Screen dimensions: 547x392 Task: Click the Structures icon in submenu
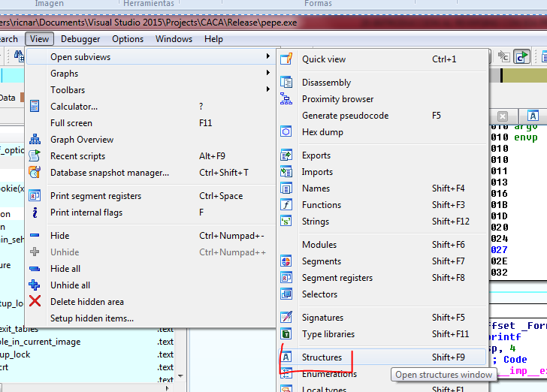286,357
